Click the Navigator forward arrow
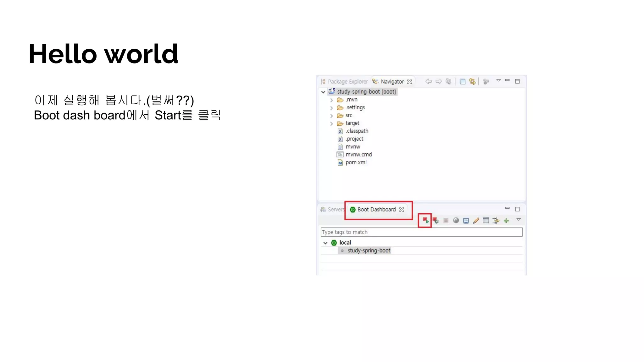Viewport: 644px width, 362px height. click(438, 81)
